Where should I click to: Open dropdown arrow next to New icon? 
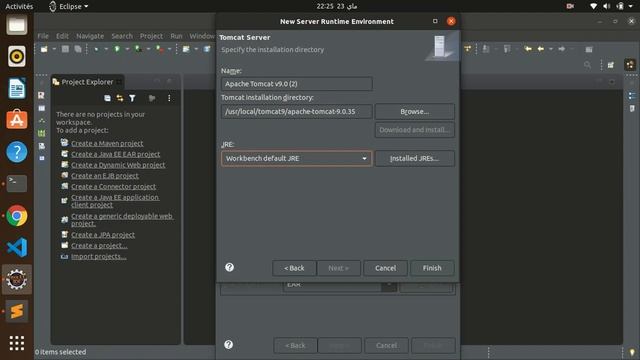coord(54,49)
